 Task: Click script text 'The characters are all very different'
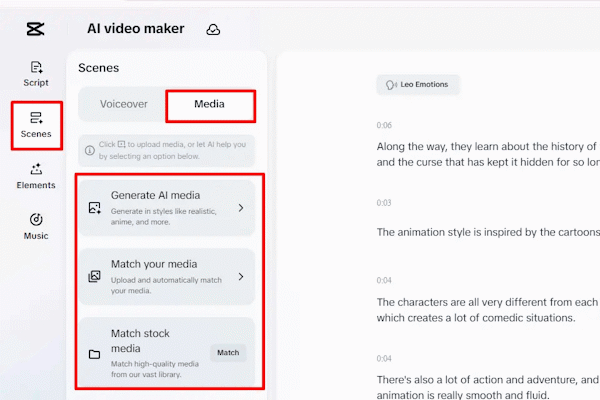tap(488, 310)
